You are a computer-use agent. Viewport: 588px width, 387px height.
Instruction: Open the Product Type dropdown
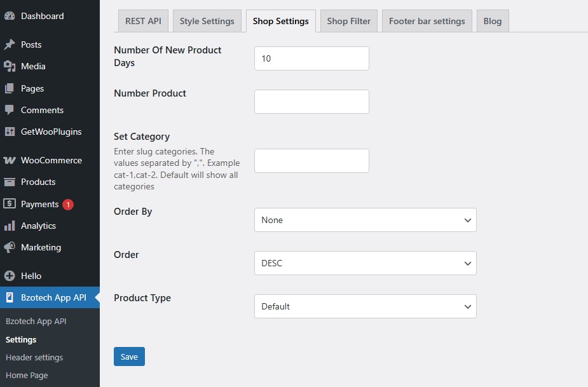click(366, 306)
